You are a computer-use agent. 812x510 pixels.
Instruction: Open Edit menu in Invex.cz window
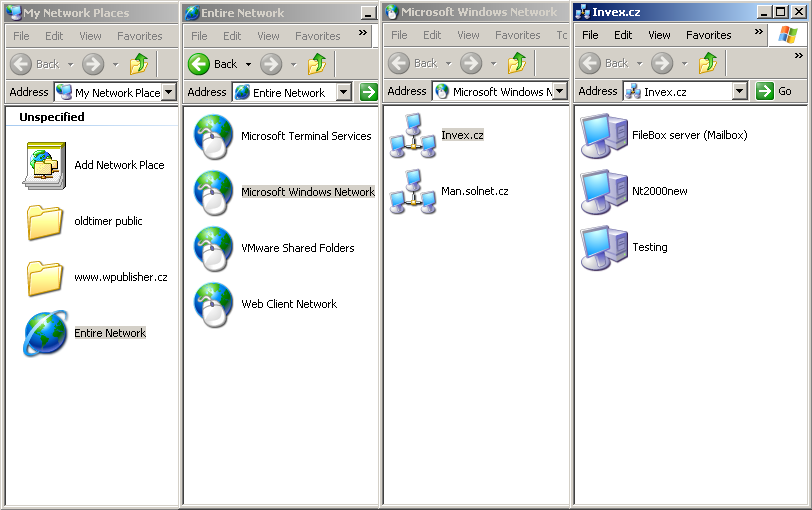pyautogui.click(x=623, y=35)
